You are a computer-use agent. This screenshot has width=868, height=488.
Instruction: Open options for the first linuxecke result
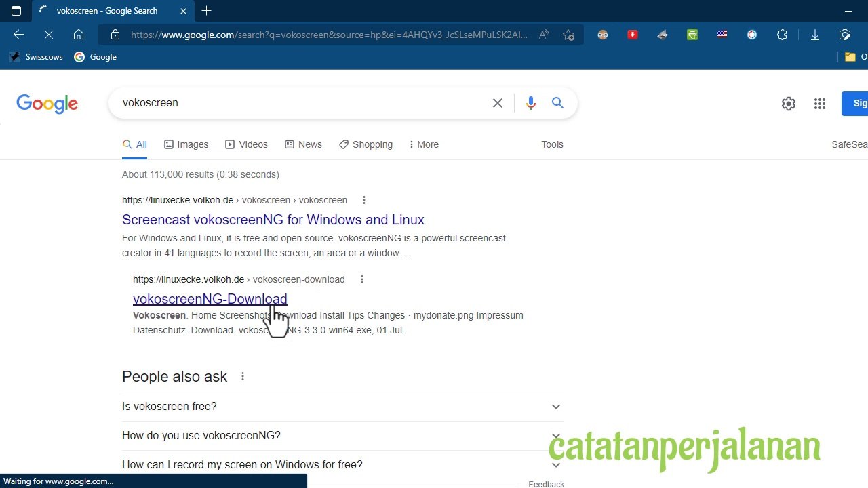(x=364, y=200)
